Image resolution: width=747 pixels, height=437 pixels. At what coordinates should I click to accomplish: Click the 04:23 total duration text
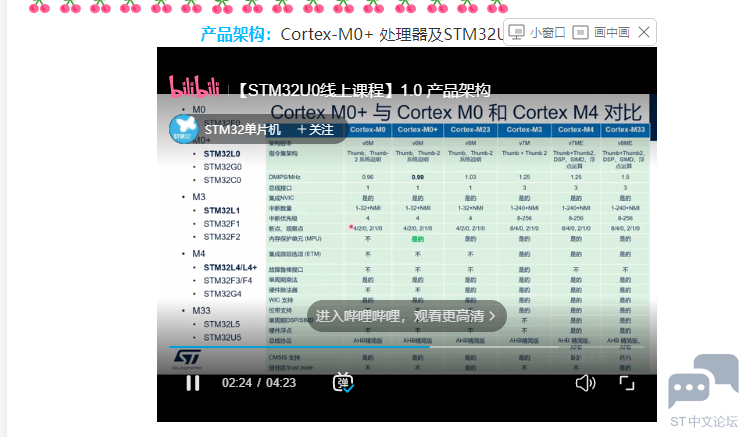coord(281,383)
